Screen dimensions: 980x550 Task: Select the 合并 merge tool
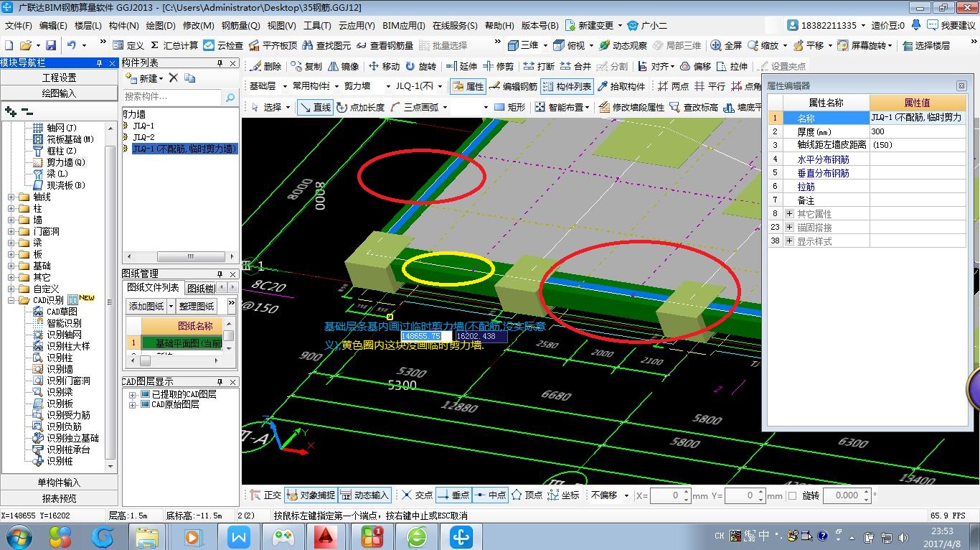click(x=575, y=66)
